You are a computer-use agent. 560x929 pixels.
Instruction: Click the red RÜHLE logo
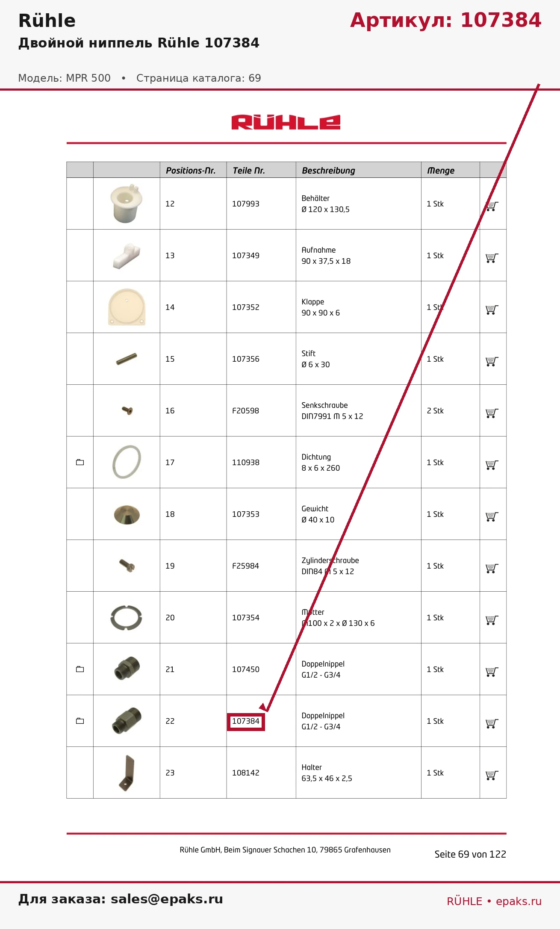point(286,122)
